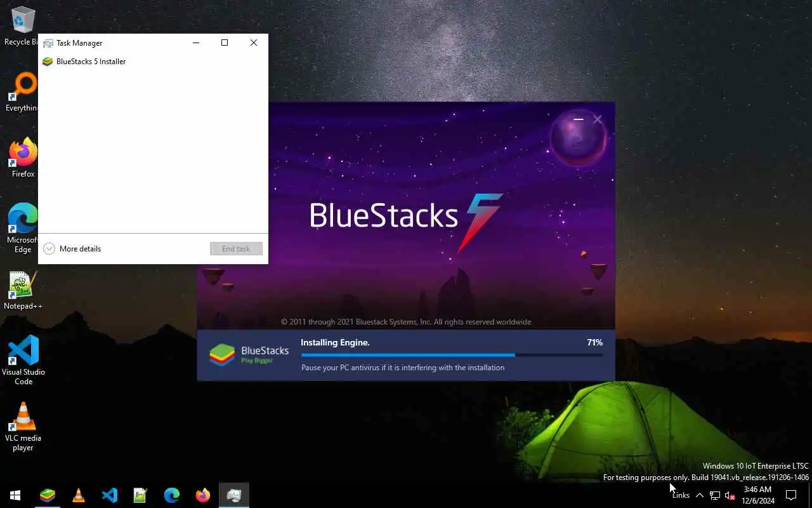The image size is (812, 508).
Task: Click the 71% progress value
Action: click(x=594, y=342)
